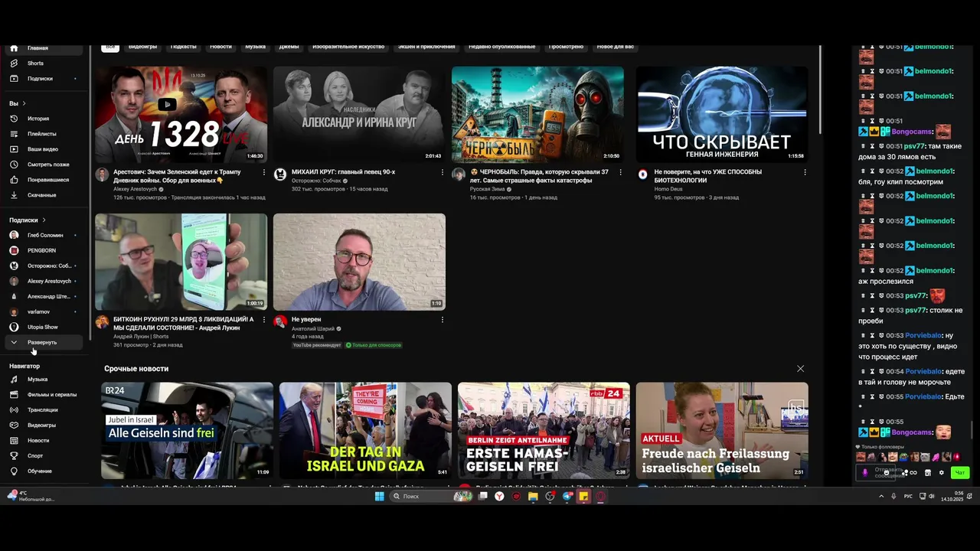Open Windows Start menu
Screen dimensions: 980x551
tap(379, 496)
